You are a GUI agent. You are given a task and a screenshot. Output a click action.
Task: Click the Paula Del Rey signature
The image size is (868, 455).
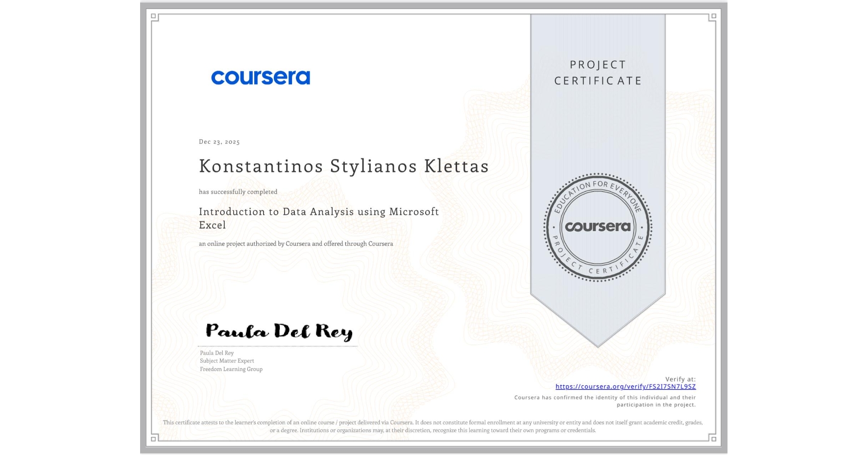pyautogui.click(x=279, y=331)
